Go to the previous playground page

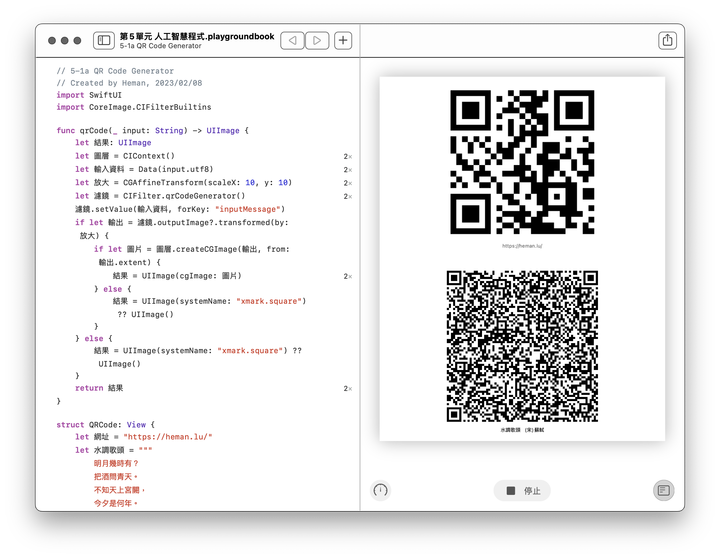292,41
